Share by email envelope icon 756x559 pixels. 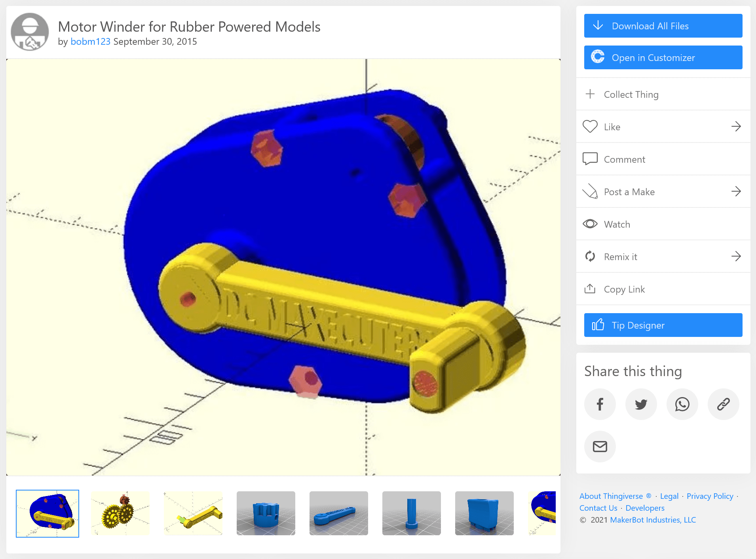click(600, 447)
